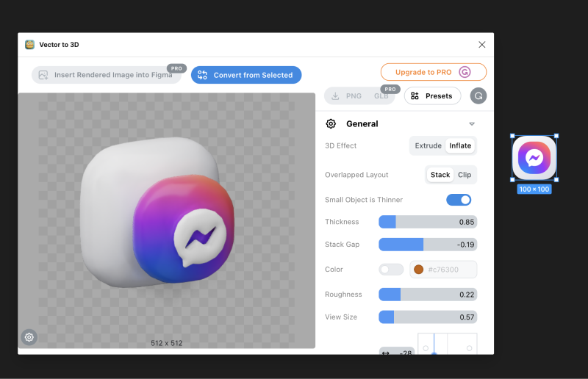Click the PNG download arrow icon
Screen dimensions: 588x379
tap(335, 96)
